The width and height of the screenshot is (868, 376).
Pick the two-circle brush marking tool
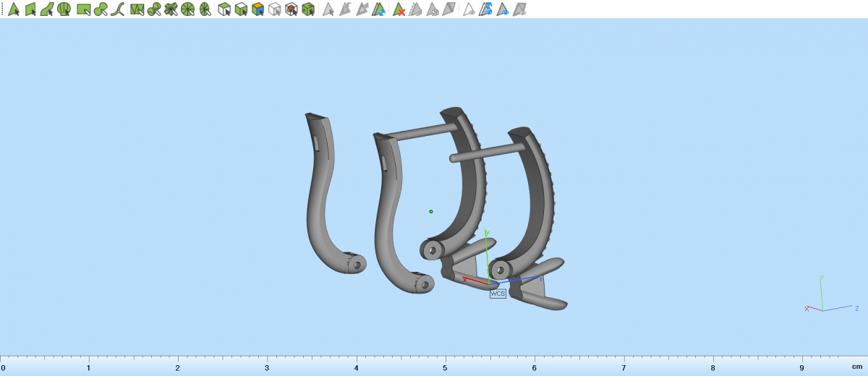pos(101,9)
